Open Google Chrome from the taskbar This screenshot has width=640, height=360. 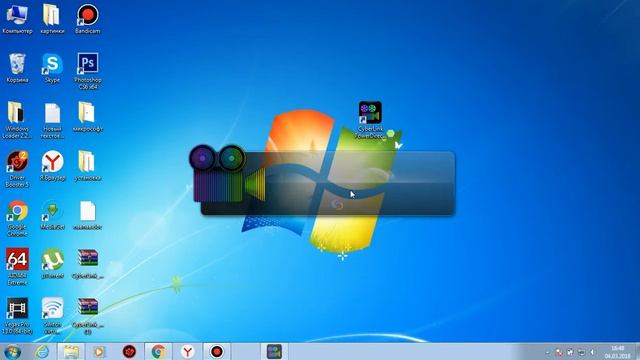158,351
